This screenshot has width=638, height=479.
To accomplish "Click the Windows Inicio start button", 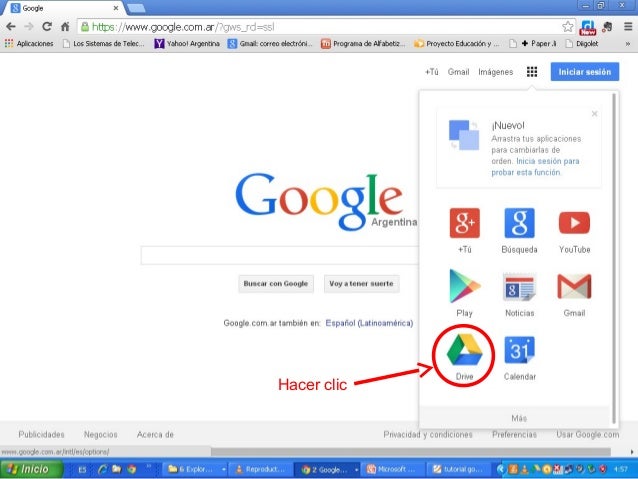I will click(x=31, y=469).
